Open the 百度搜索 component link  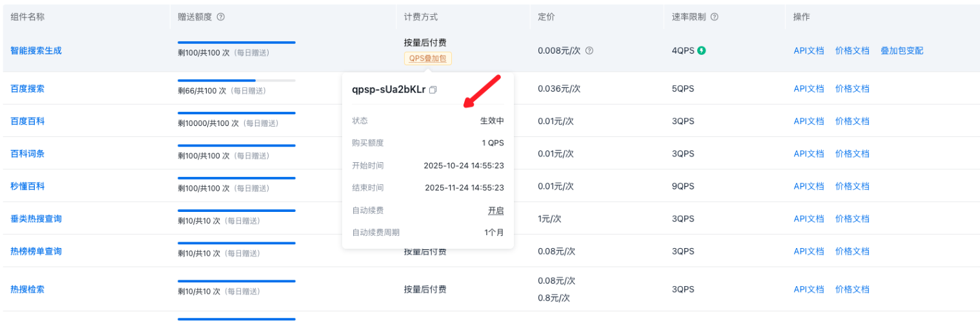28,89
